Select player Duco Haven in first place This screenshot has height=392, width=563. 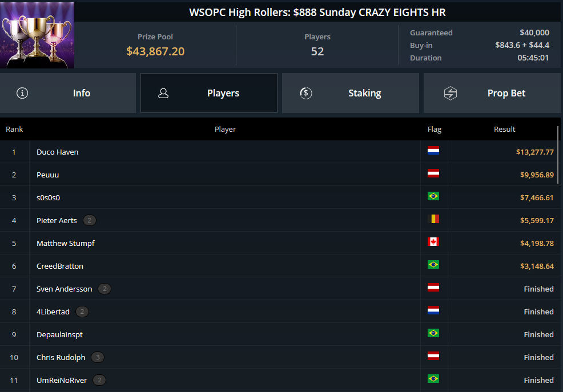point(58,152)
